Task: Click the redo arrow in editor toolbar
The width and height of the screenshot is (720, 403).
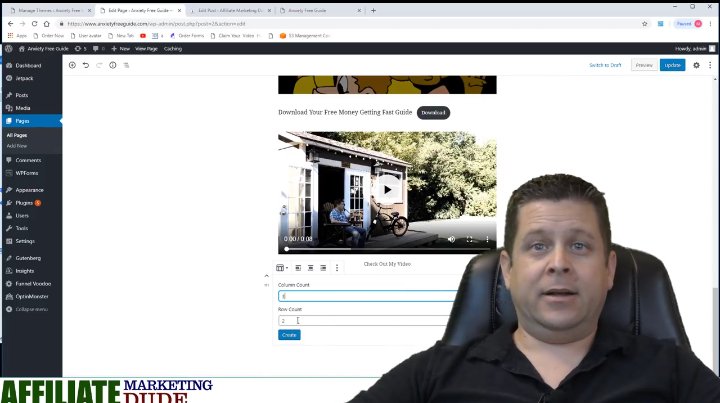Action: point(99,65)
